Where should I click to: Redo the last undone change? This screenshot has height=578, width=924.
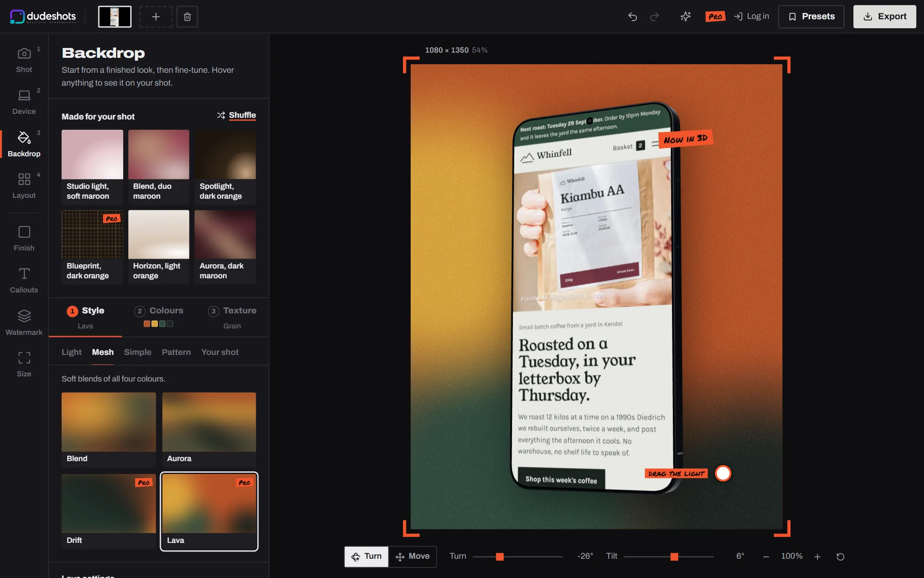pyautogui.click(x=654, y=17)
